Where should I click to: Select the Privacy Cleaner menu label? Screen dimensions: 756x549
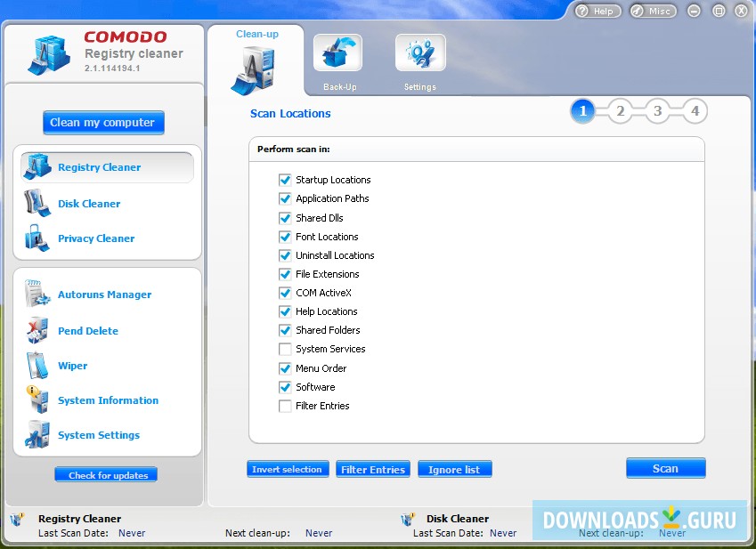(96, 238)
